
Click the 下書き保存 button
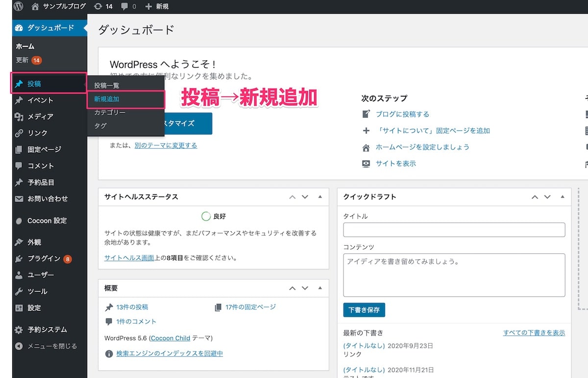(x=364, y=310)
